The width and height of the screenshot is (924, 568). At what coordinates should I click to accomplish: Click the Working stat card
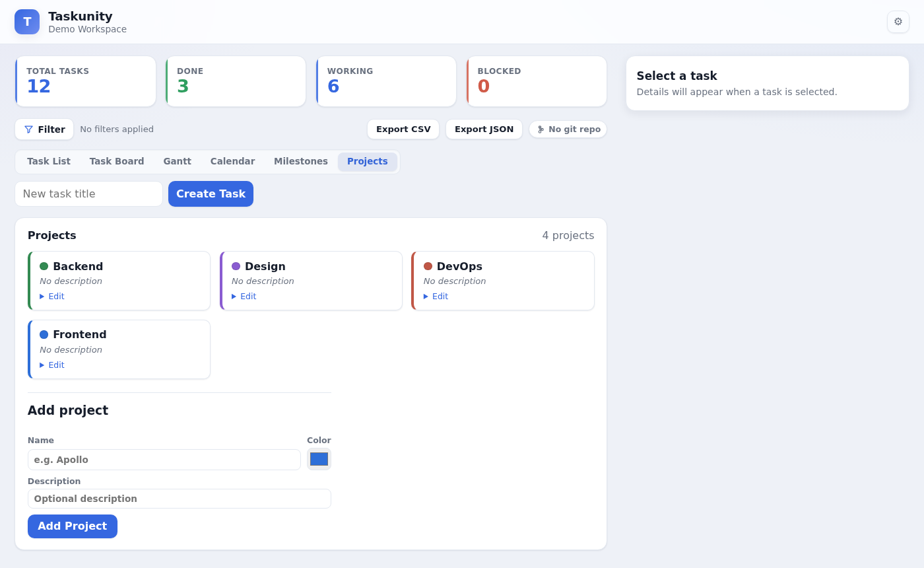point(386,81)
